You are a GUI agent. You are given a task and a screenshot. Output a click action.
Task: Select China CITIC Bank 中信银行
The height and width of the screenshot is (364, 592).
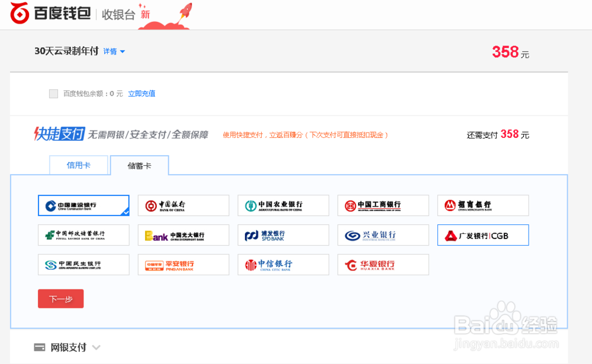pos(283,265)
